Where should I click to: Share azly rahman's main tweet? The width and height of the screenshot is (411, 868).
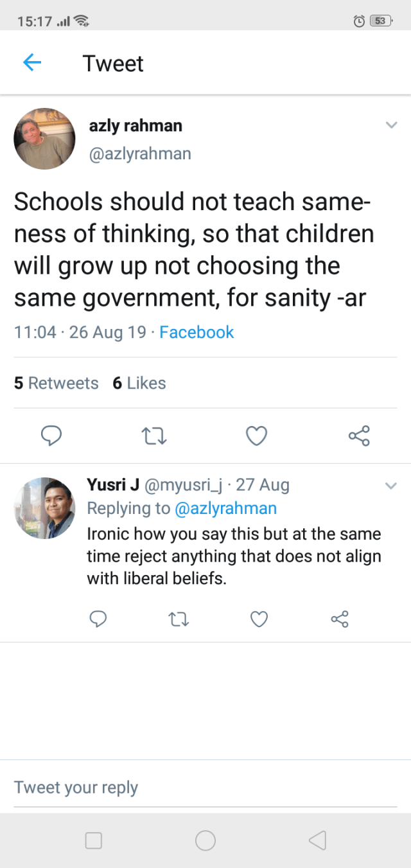click(x=359, y=436)
